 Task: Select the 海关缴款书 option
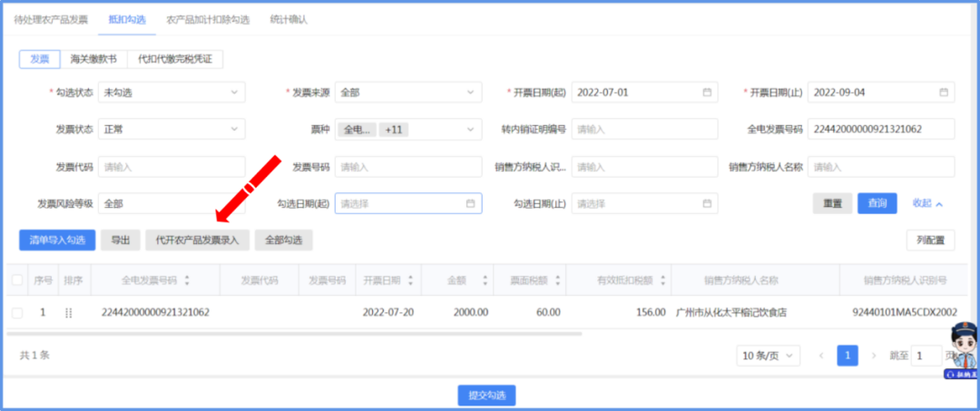pos(93,59)
